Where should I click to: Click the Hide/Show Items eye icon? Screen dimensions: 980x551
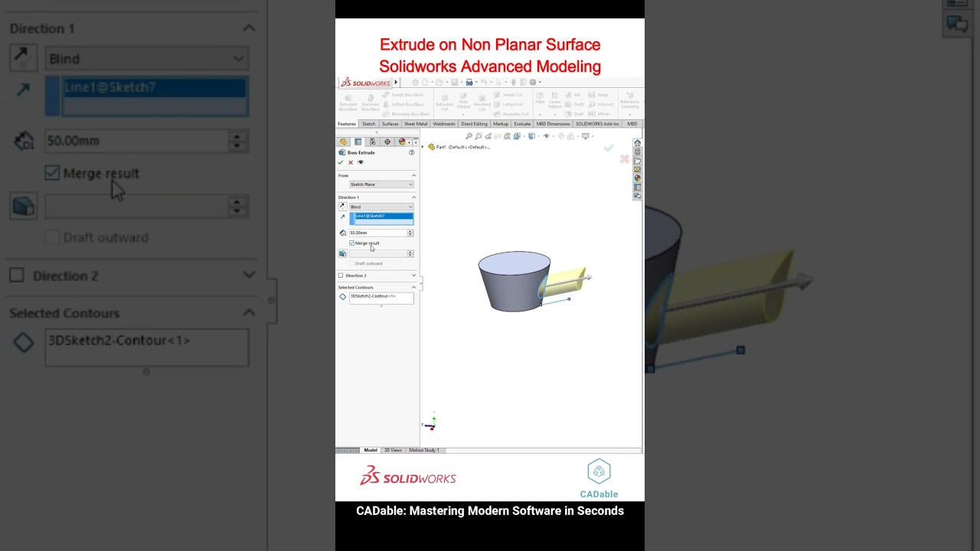tap(546, 136)
